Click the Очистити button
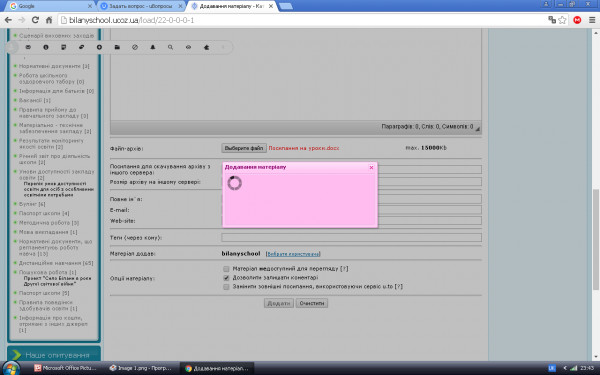Screen dimensions: 600x375 pyautogui.click(x=311, y=303)
